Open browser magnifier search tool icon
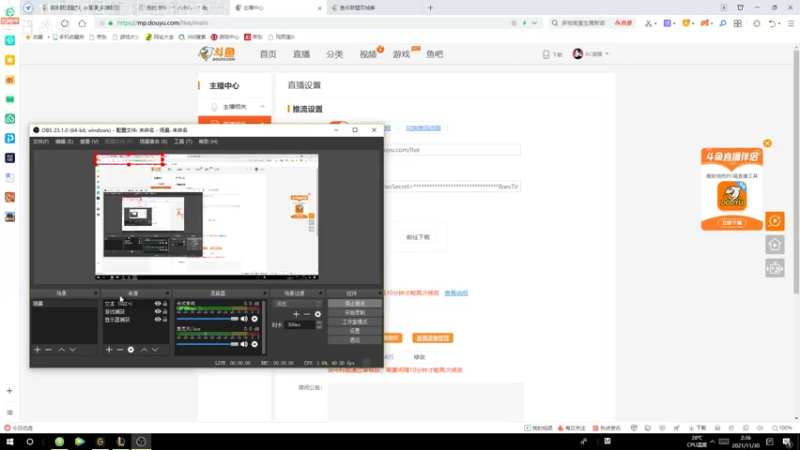This screenshot has width=800, height=450. click(x=722, y=23)
